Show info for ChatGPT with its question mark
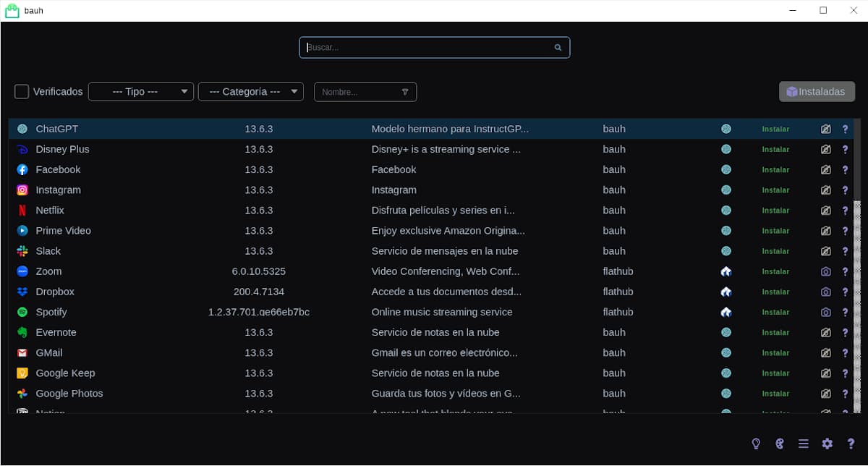Image resolution: width=868 pixels, height=466 pixels. click(x=845, y=129)
